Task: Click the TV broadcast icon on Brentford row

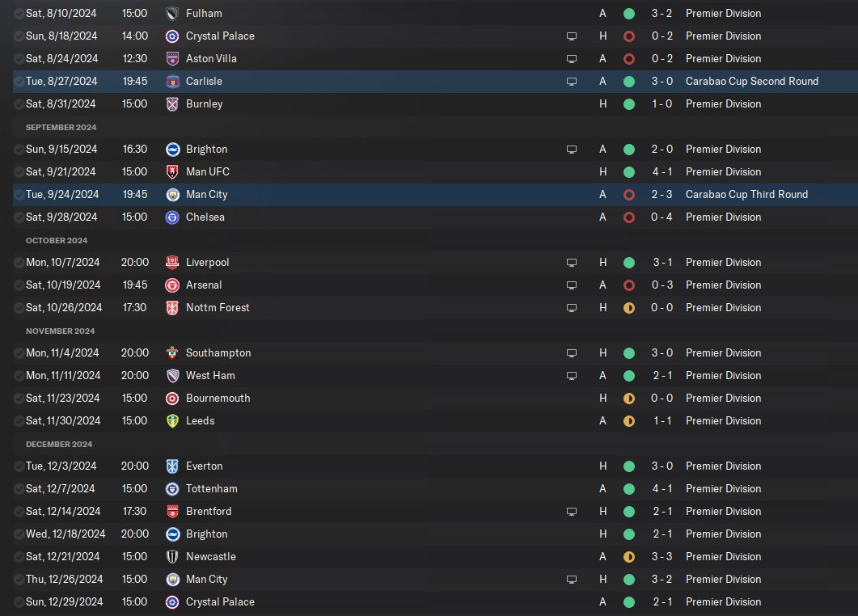Action: point(571,512)
